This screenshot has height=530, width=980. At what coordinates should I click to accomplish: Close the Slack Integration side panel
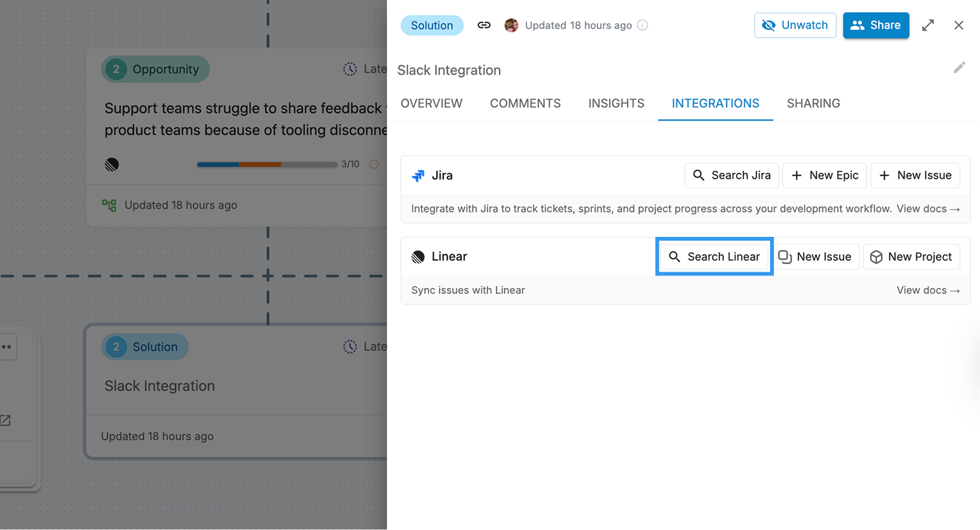click(959, 25)
